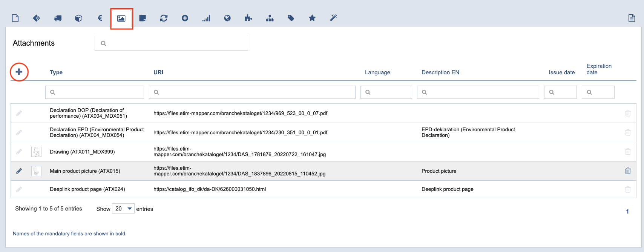Open the box packaging tab

pos(79,18)
